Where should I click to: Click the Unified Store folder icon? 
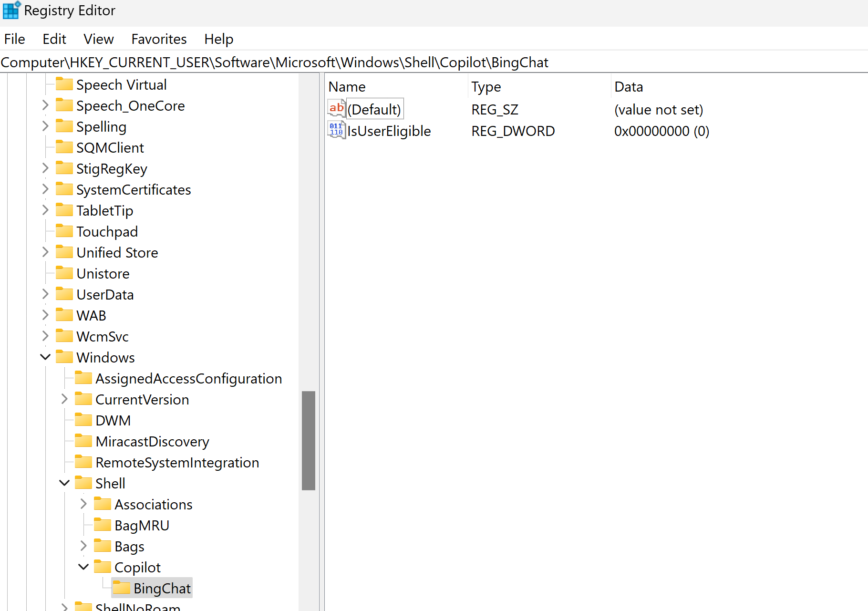[x=64, y=252]
